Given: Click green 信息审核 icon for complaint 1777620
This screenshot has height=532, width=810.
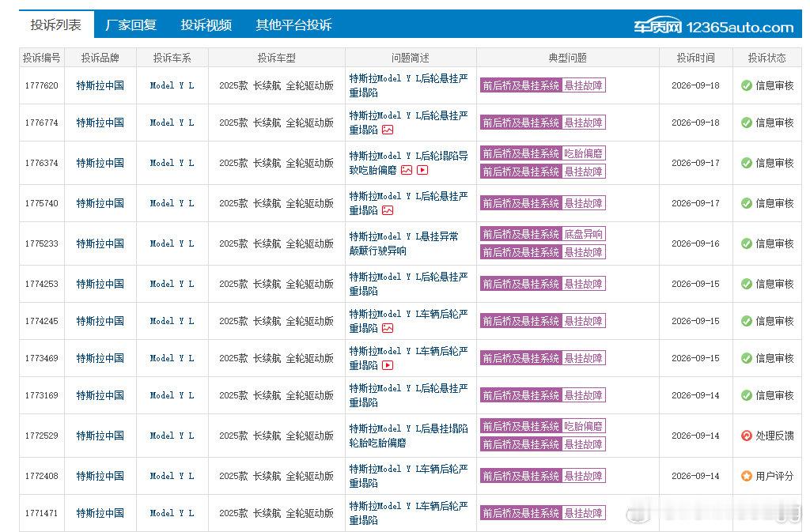Looking at the screenshot, I should 747,85.
